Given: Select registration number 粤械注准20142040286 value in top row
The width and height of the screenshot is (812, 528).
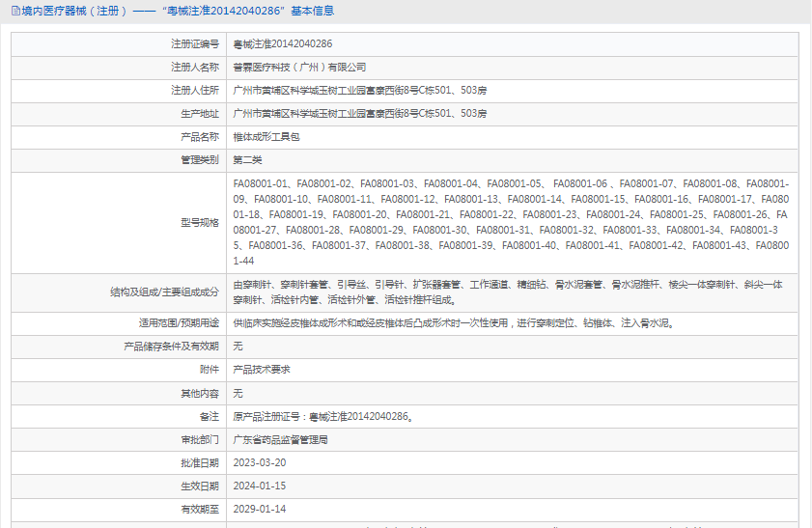Looking at the screenshot, I should (283, 44).
